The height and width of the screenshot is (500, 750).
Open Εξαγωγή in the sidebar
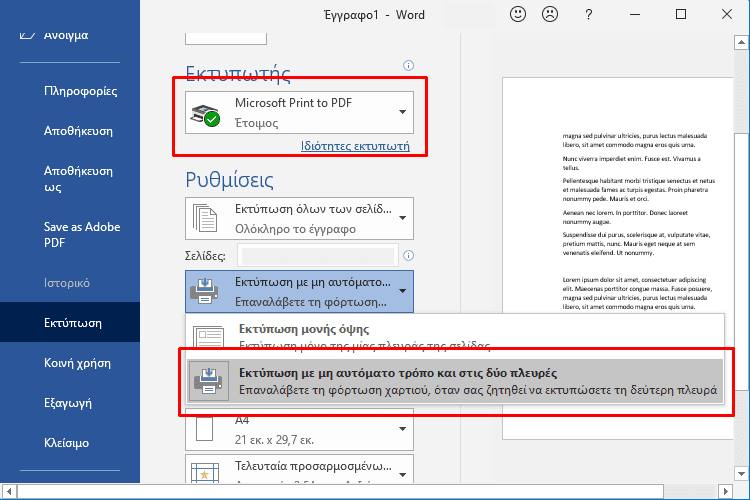pyautogui.click(x=67, y=403)
